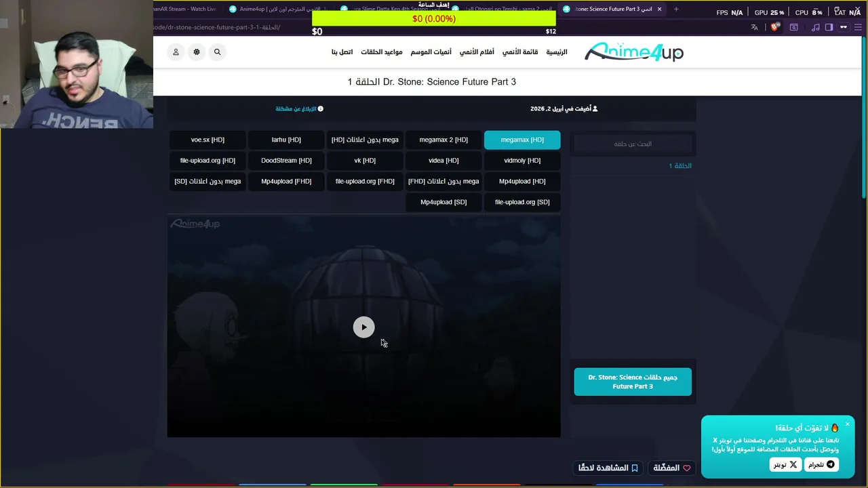Viewport: 868px width, 488px height.
Task: Select the larhu [HD] server
Action: pyautogui.click(x=286, y=140)
